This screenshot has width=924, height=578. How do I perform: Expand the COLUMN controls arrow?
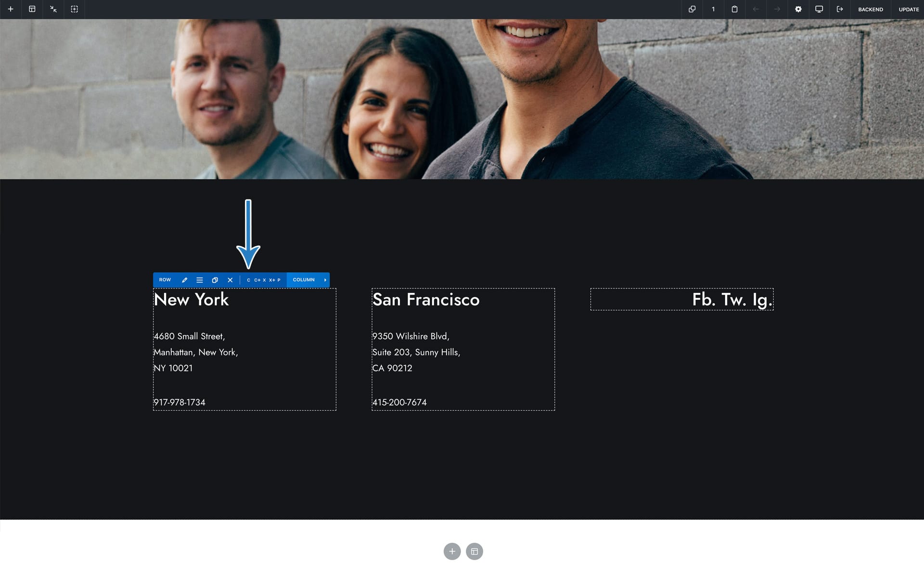(x=325, y=280)
